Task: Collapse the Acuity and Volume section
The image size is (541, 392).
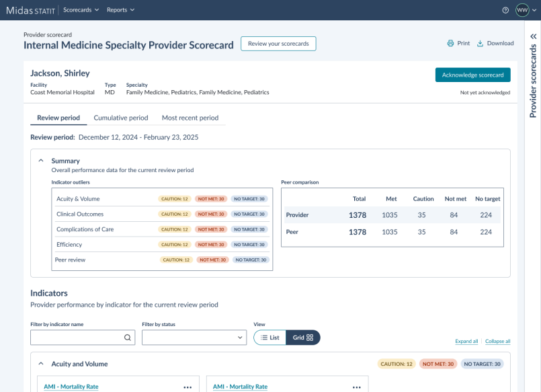Action: coord(41,364)
